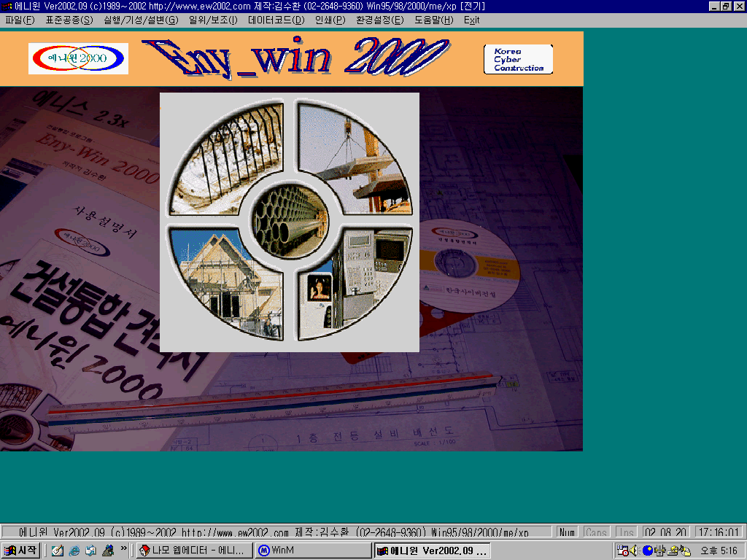This screenshot has width=747, height=560.
Task: Open the 파일(F) menu
Action: (20, 20)
